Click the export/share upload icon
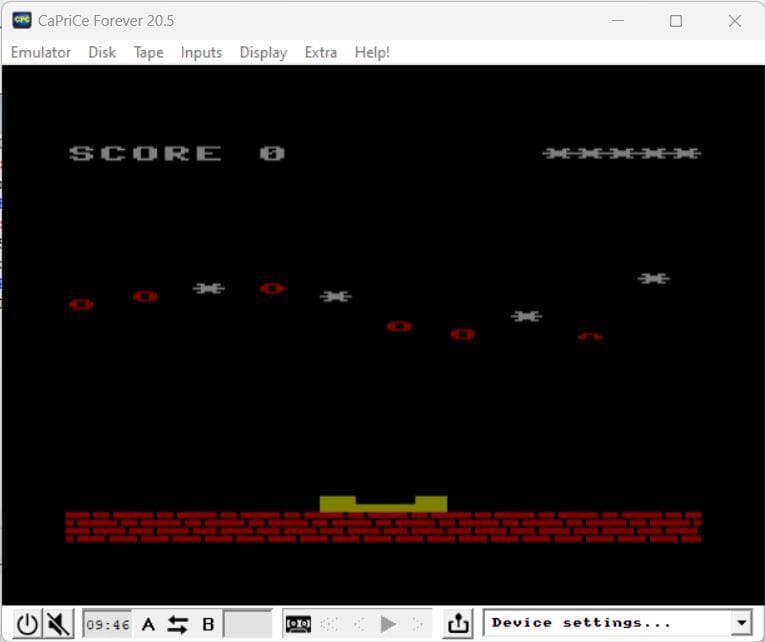The width and height of the screenshot is (765, 642). 458,624
